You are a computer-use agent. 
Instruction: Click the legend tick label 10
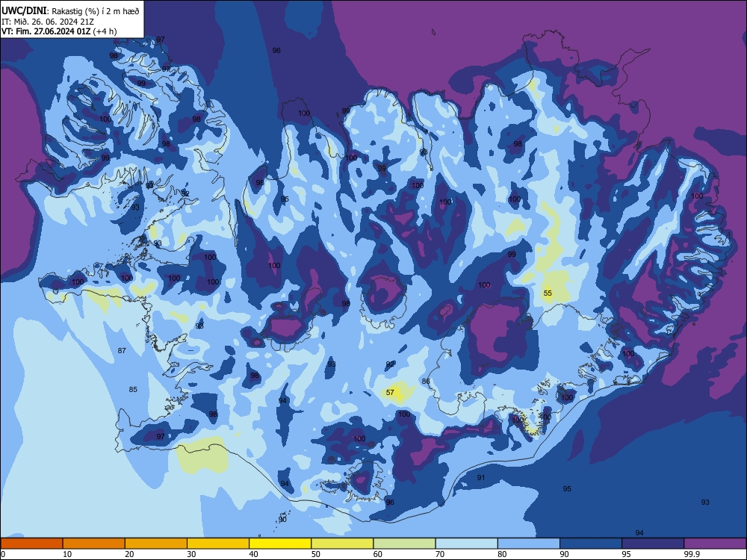coord(67,554)
